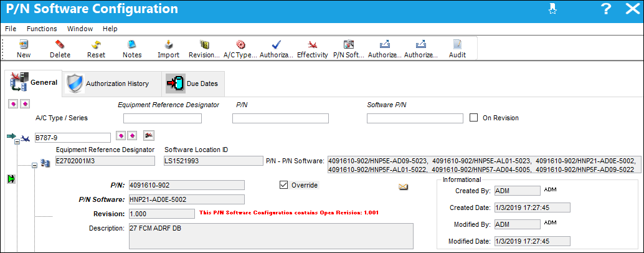Click the up-arrow button above A/C Type / Series
The width and height of the screenshot is (644, 253).
tap(25, 104)
